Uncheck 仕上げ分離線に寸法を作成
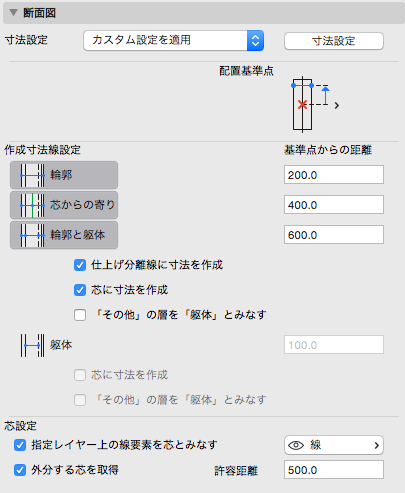This screenshot has width=405, height=493. [80, 265]
